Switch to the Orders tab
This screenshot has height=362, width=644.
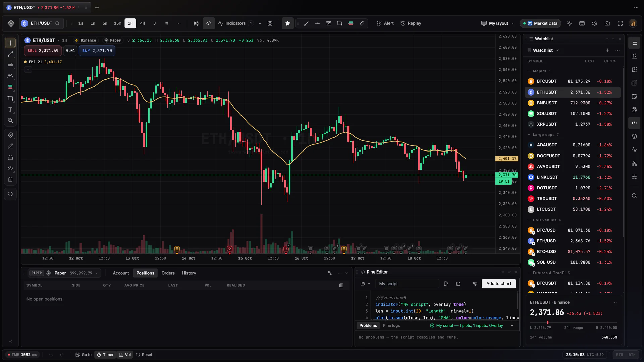tap(168, 273)
